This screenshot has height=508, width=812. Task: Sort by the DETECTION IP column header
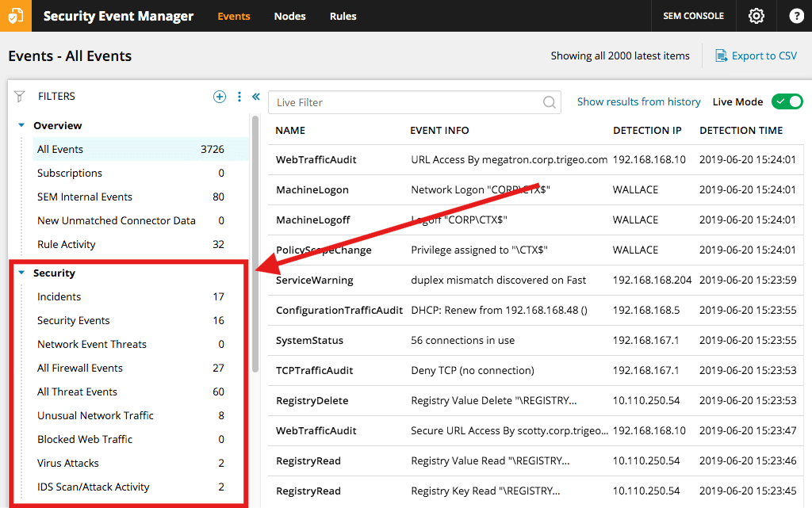(x=647, y=130)
